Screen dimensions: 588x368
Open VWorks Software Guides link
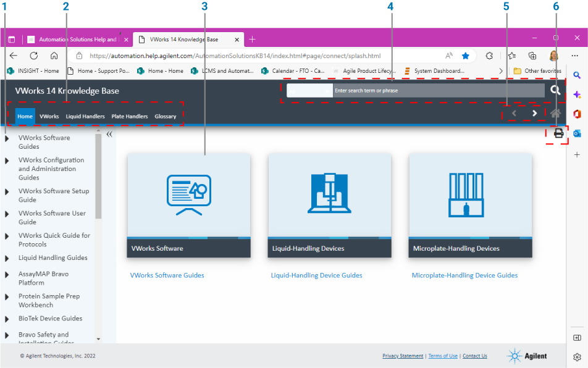click(167, 275)
